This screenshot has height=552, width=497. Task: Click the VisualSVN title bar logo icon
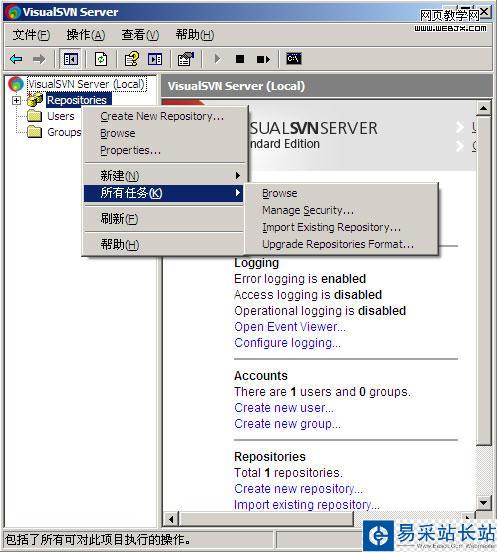(13, 12)
